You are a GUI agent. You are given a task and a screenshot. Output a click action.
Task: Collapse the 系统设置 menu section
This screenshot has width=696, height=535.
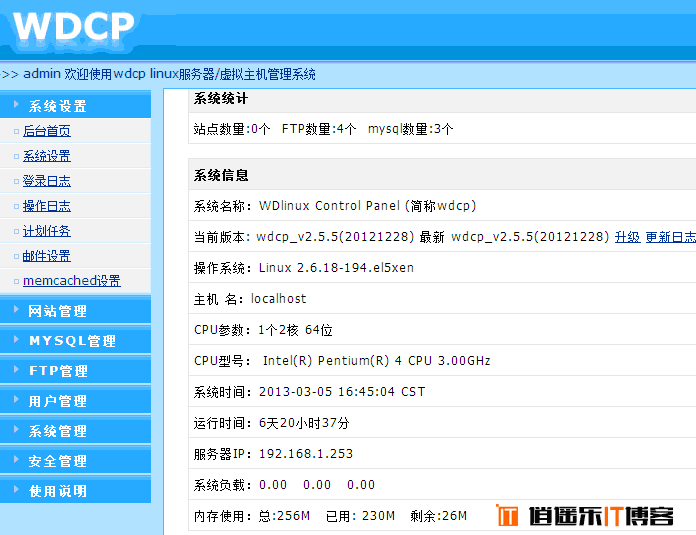pyautogui.click(x=75, y=105)
